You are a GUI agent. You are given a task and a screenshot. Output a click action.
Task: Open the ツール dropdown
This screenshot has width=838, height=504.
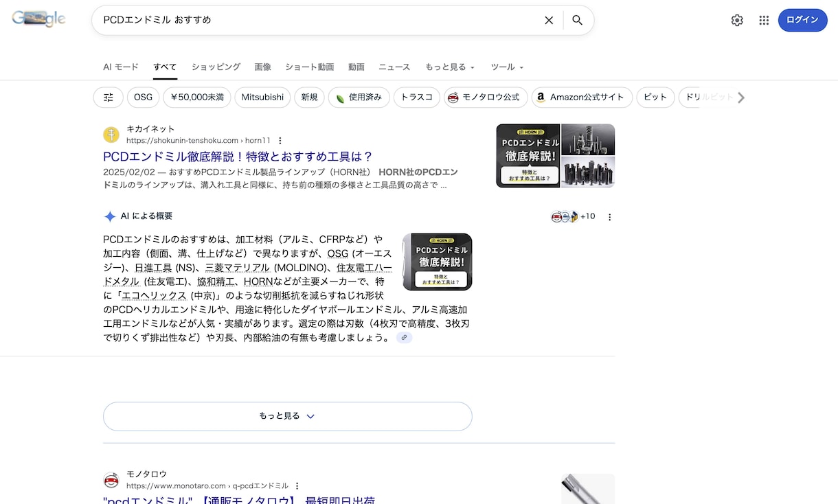tap(507, 67)
